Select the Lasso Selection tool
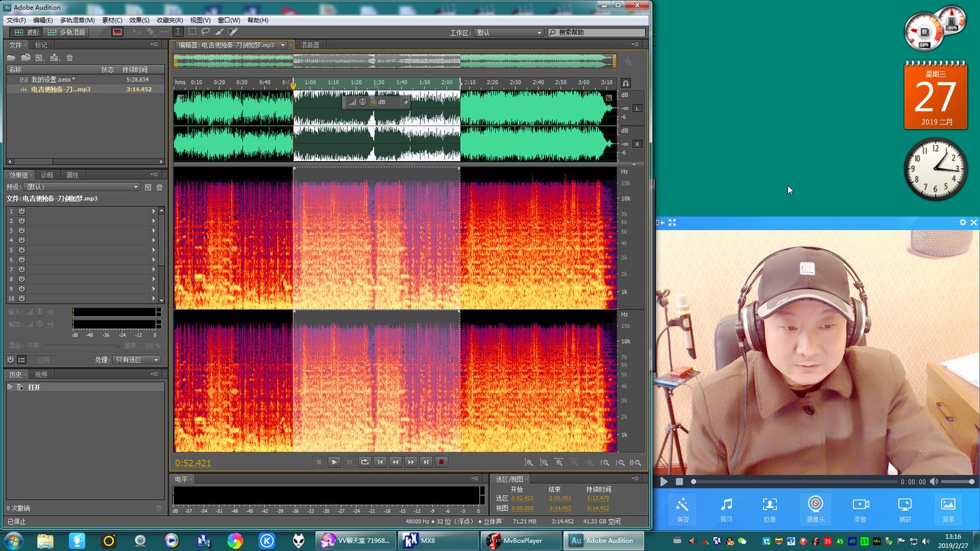Image resolution: width=980 pixels, height=551 pixels. click(x=206, y=32)
